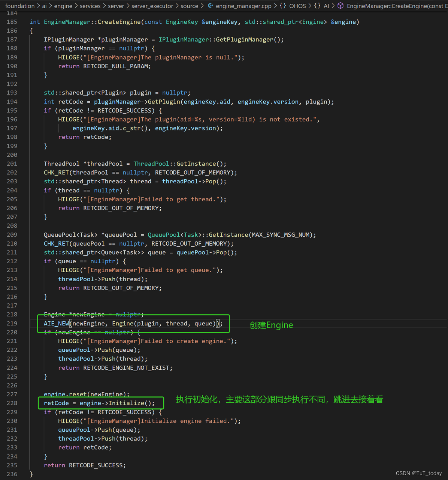Click 'queuePool->Pop' on line 211

[202, 252]
